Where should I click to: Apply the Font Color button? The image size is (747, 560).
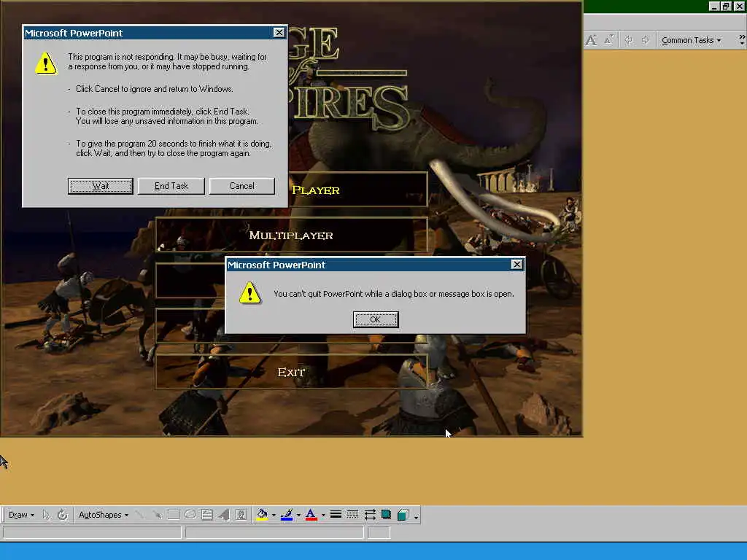311,515
